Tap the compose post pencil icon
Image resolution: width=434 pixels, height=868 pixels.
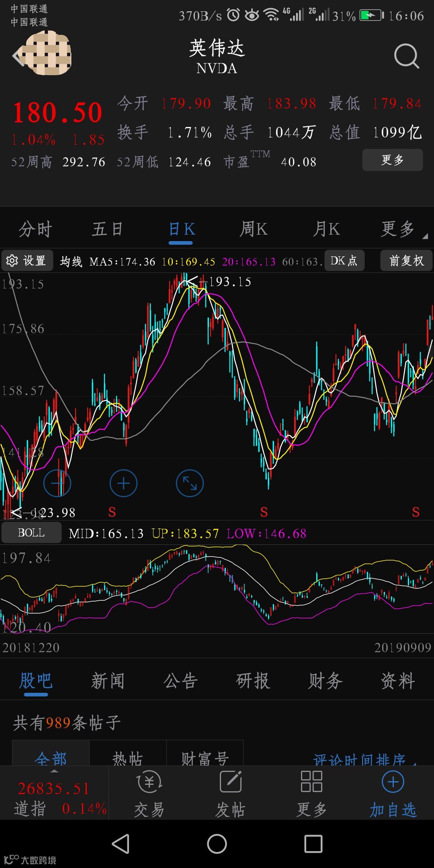pos(231,782)
